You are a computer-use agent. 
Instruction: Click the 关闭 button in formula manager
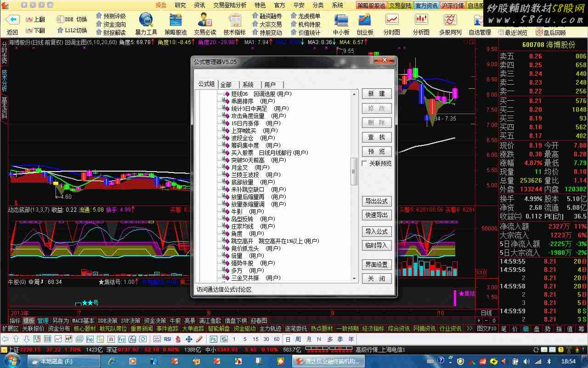coord(377,278)
